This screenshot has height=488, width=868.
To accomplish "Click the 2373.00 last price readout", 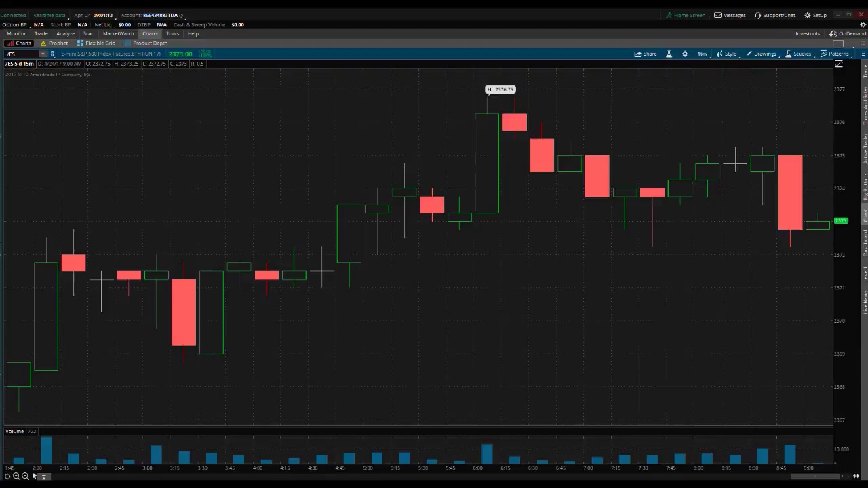I will 180,54.
